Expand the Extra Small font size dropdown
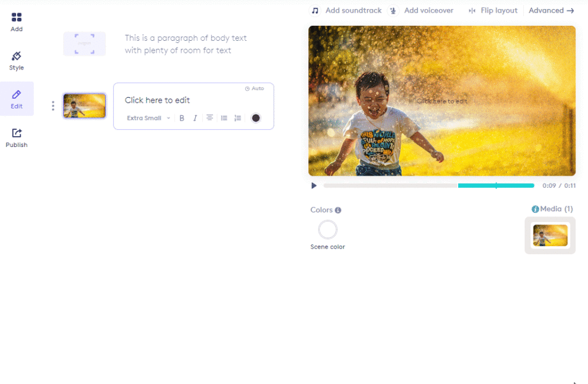The height and width of the screenshot is (384, 588). pyautogui.click(x=149, y=118)
